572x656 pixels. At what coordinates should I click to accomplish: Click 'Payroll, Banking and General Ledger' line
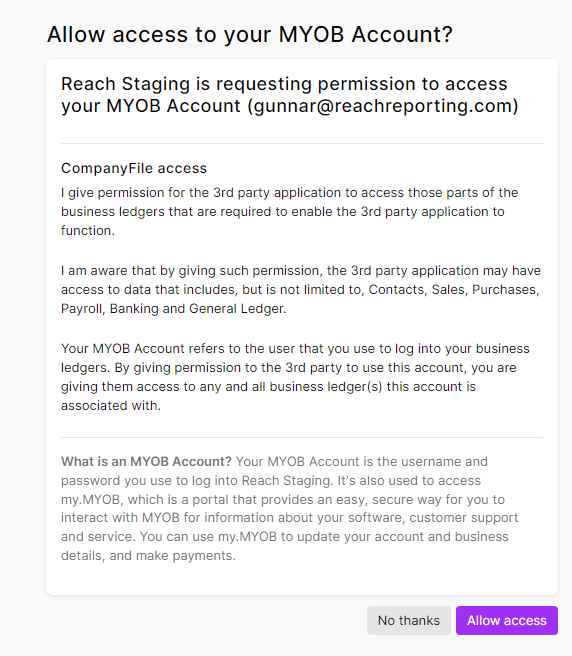click(x=174, y=309)
